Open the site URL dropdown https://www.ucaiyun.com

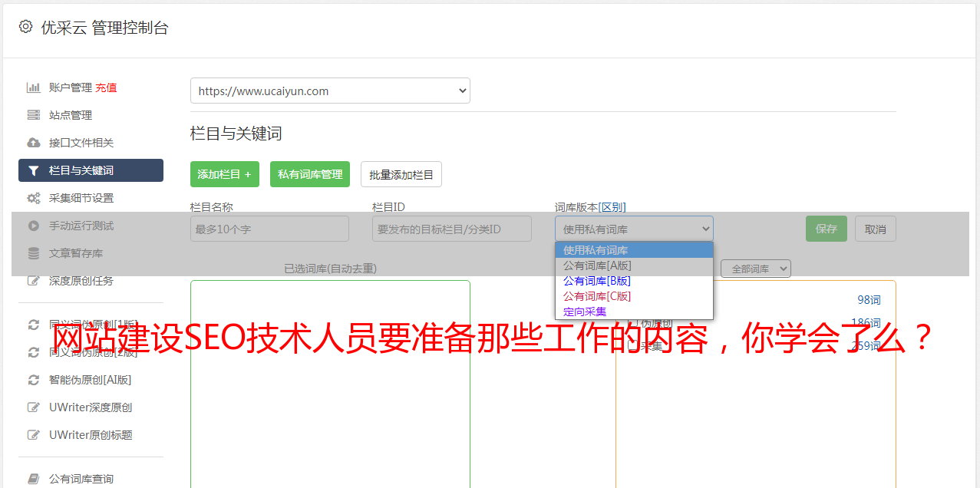tap(330, 91)
